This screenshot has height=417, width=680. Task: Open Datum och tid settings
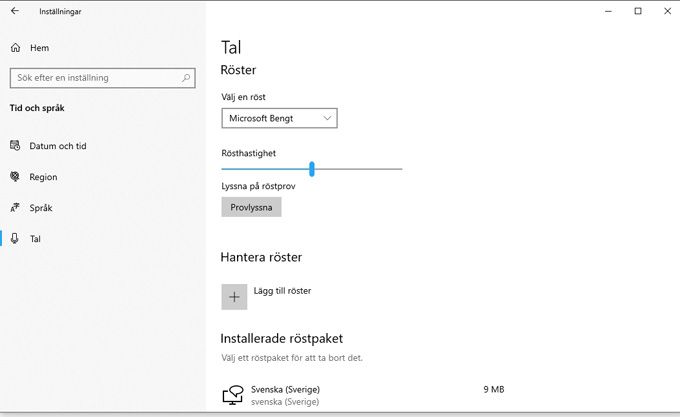(x=58, y=146)
